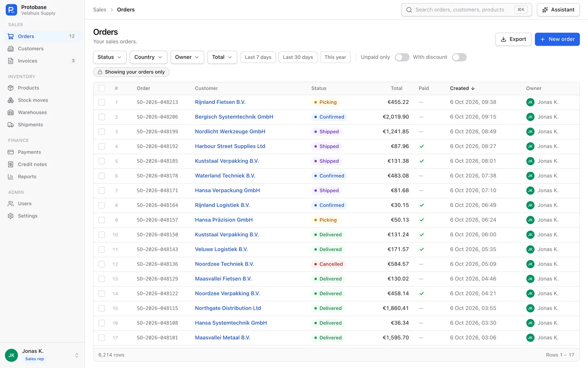Open Credit notes page
The image size is (588, 368).
click(42, 164)
